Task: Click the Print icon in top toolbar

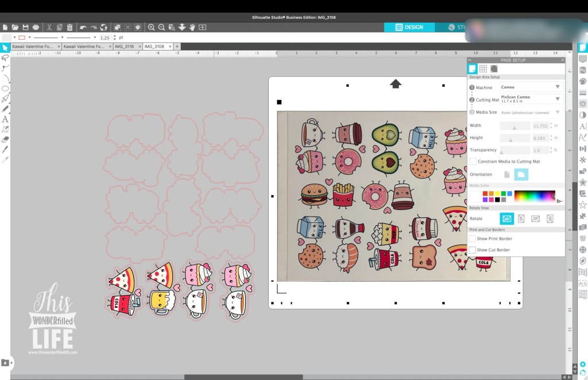Action: coord(36,27)
